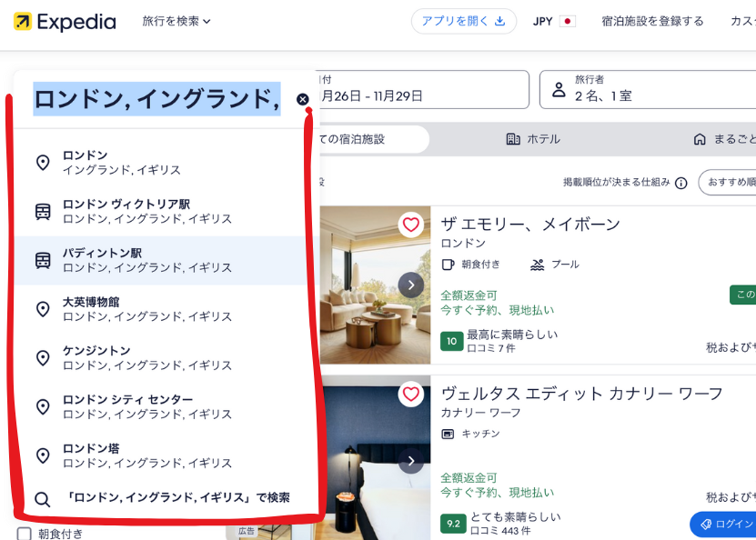
Task: Favorite ザ エモリー、メイボーン with heart icon
Action: pyautogui.click(x=411, y=225)
